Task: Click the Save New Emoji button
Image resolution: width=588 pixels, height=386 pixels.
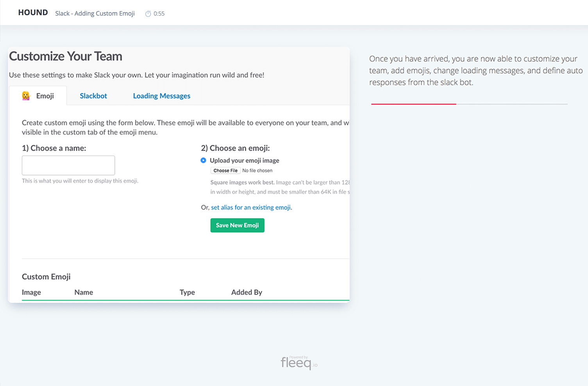Action: coord(238,225)
